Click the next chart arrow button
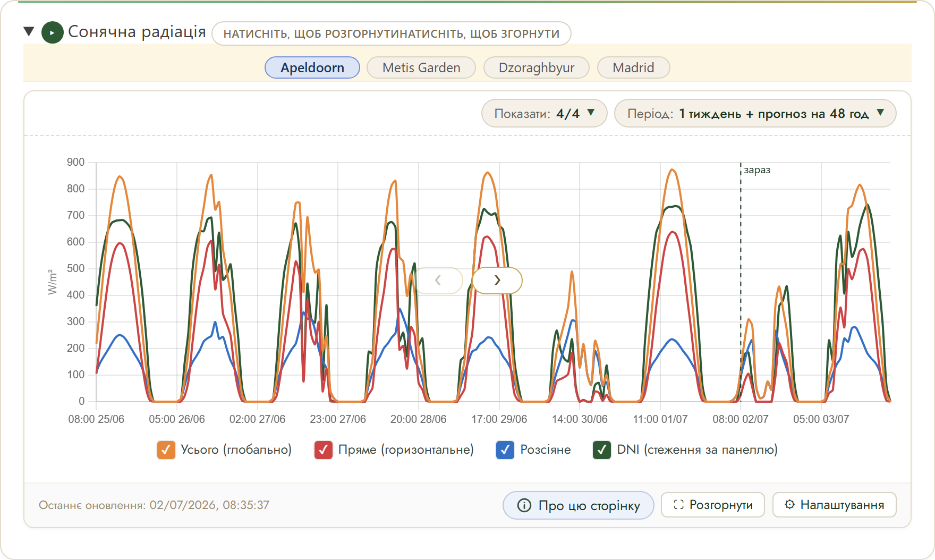The width and height of the screenshot is (935, 560). tap(497, 280)
